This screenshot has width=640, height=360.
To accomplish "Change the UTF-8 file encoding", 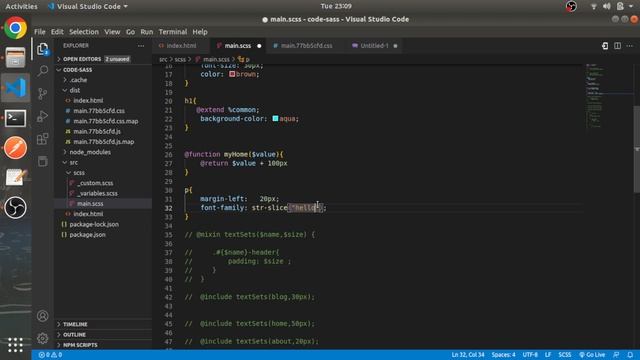I will tap(530, 355).
